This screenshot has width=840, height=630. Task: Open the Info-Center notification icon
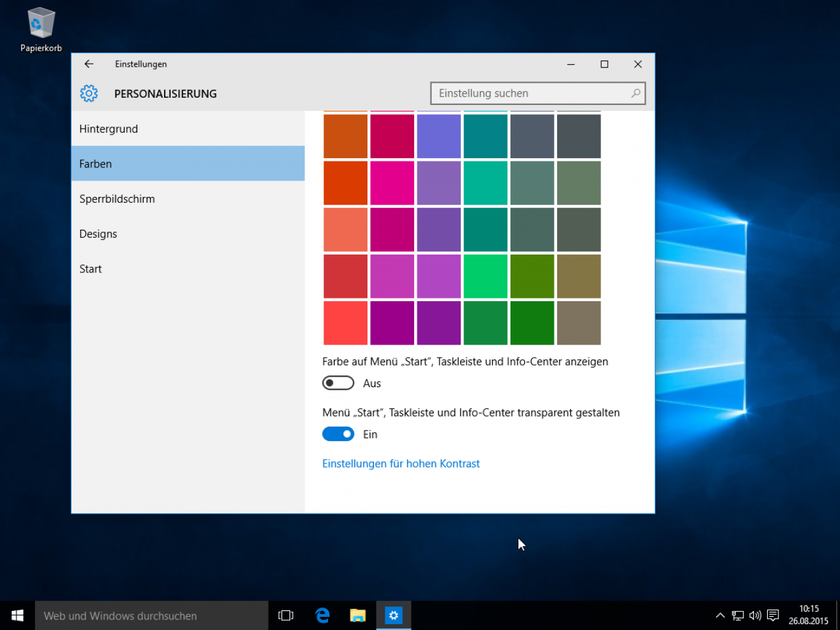773,616
